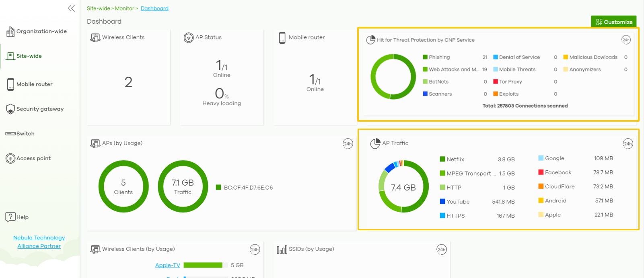Click 24h icon in Wireless Clients by Usage
The width and height of the screenshot is (644, 278).
pyautogui.click(x=255, y=249)
